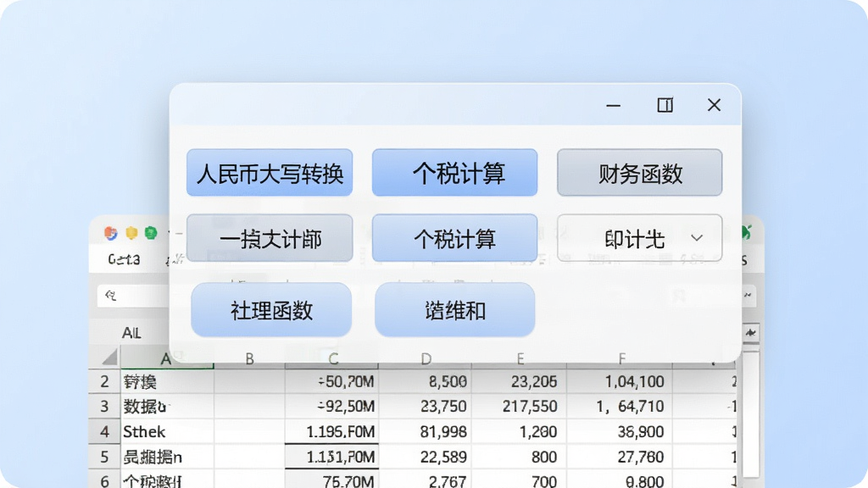
Task: Click cell with value "1,04,100"
Action: [x=620, y=381]
